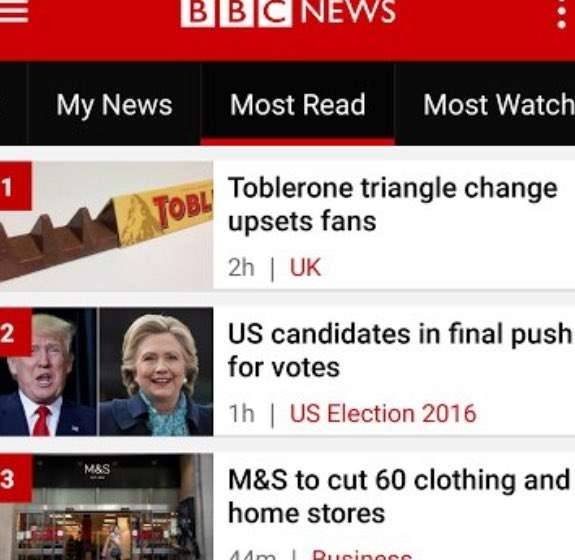Image resolution: width=575 pixels, height=560 pixels.
Task: View the Toblerone chocolate bar thumbnail
Action: tap(106, 226)
